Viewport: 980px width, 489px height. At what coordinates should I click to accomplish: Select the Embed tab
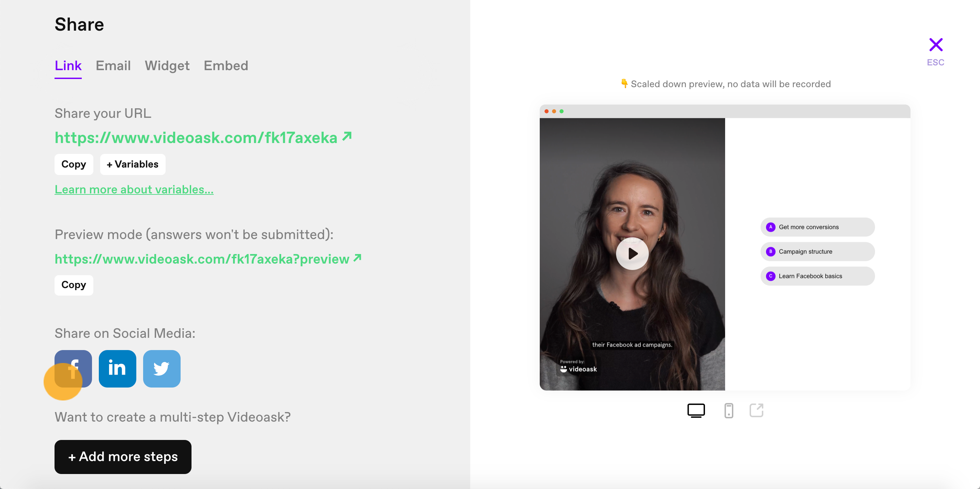tap(226, 65)
